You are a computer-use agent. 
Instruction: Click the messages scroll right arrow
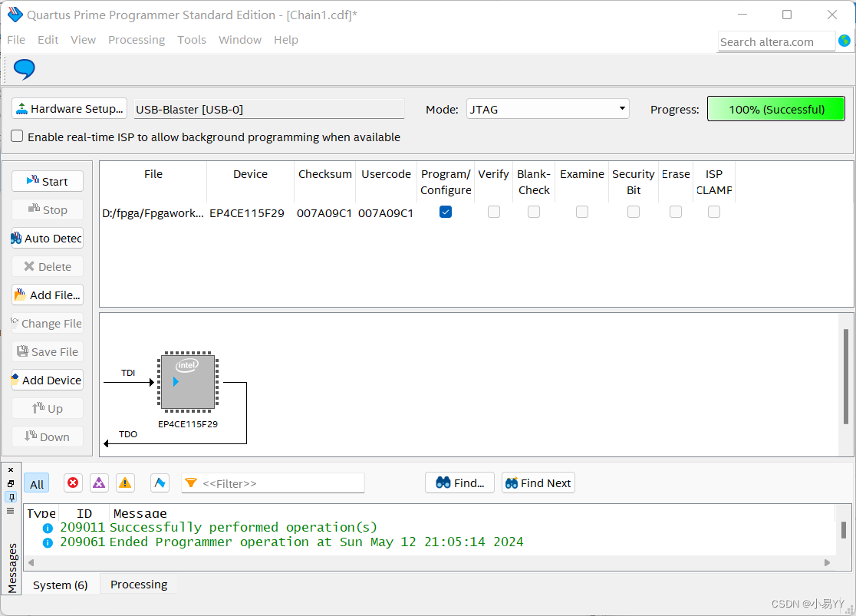(x=827, y=562)
